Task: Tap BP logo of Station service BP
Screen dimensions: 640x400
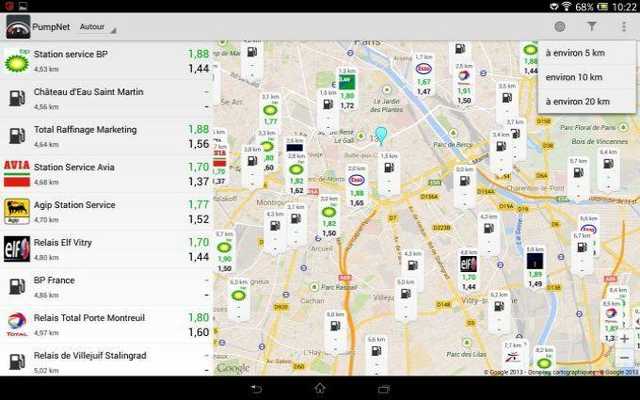Action: 17,61
